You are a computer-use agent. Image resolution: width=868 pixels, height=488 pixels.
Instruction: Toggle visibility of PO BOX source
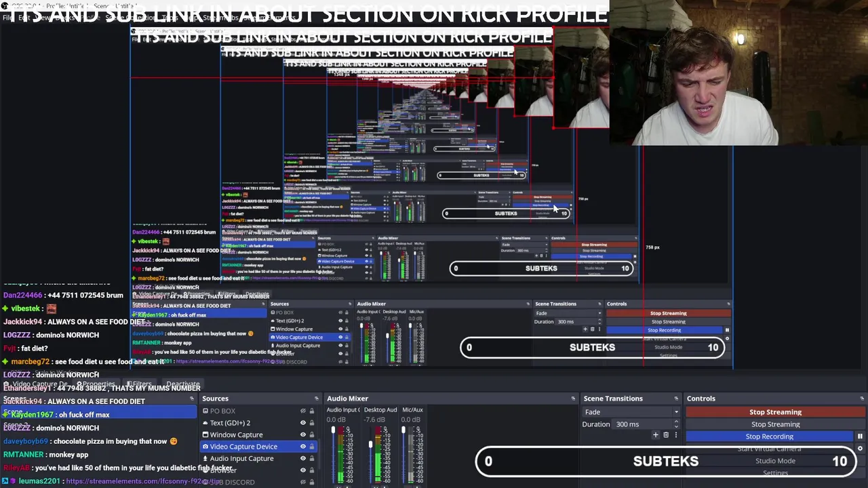click(303, 411)
